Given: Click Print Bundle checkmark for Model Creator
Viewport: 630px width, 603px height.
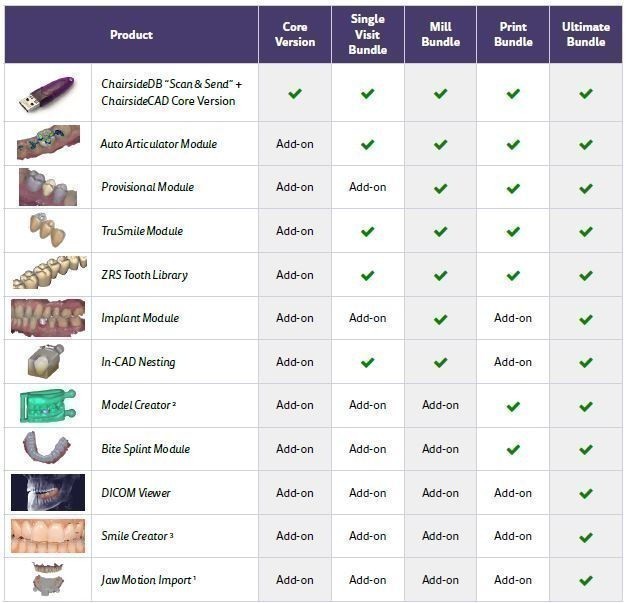Looking at the screenshot, I should (513, 406).
